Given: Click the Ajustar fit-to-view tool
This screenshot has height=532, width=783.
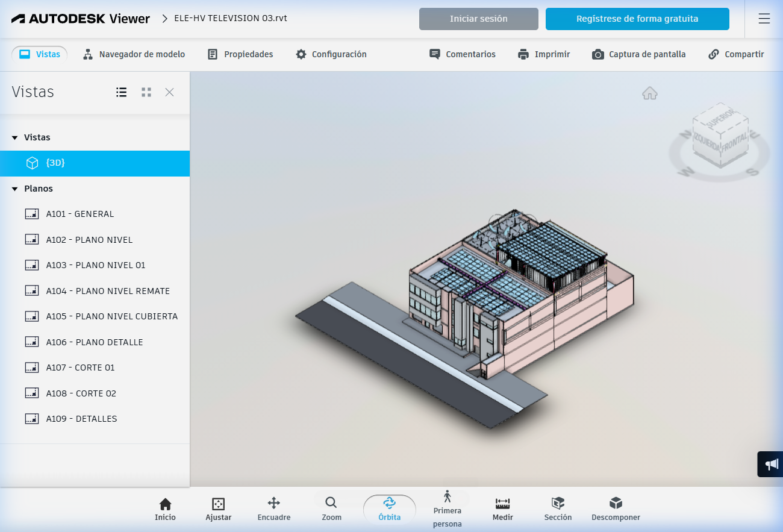Looking at the screenshot, I should [x=218, y=509].
